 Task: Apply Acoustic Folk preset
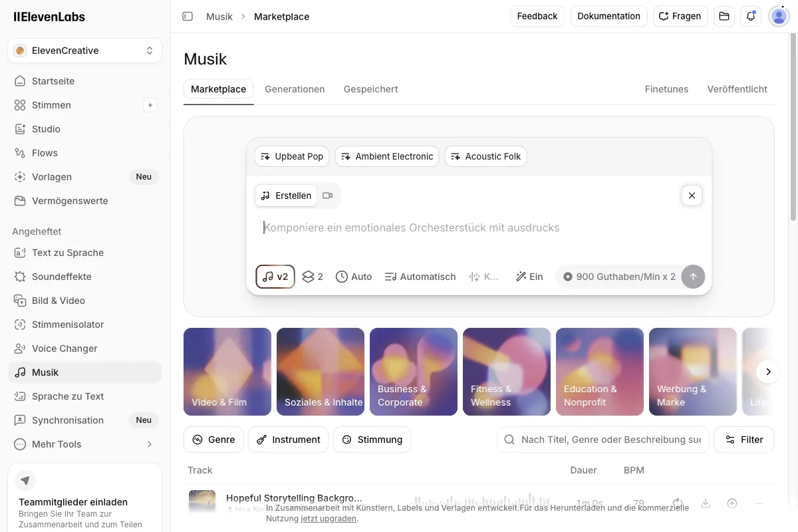(x=485, y=156)
